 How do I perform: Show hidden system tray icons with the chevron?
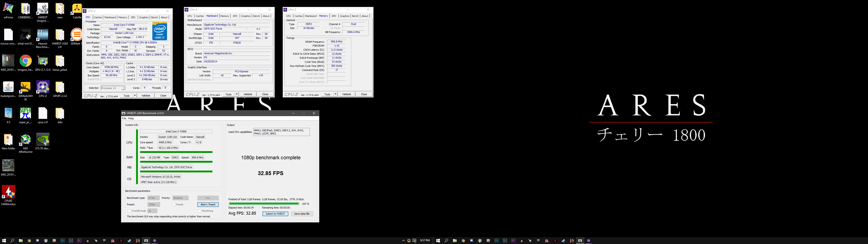pyautogui.click(x=403, y=241)
